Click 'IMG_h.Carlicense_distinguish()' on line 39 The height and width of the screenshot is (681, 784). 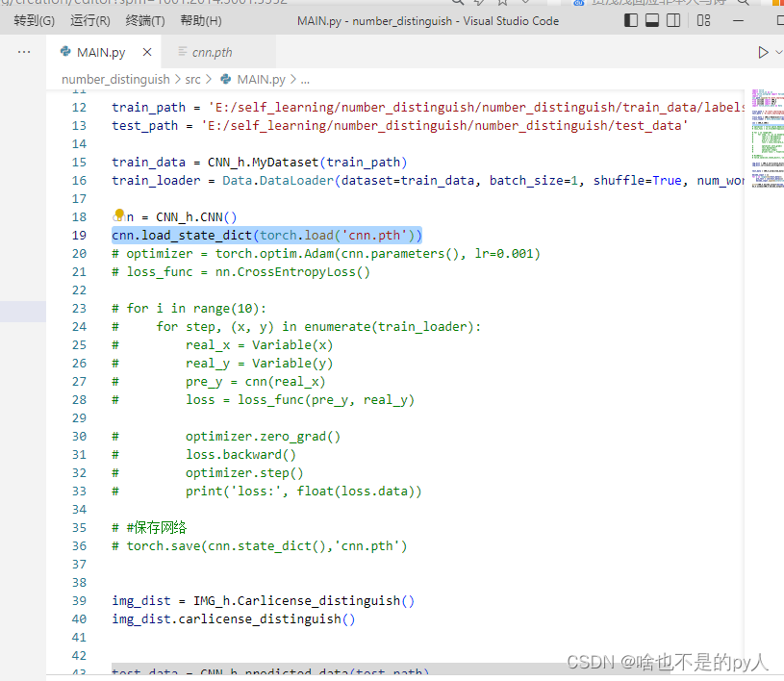(x=304, y=601)
